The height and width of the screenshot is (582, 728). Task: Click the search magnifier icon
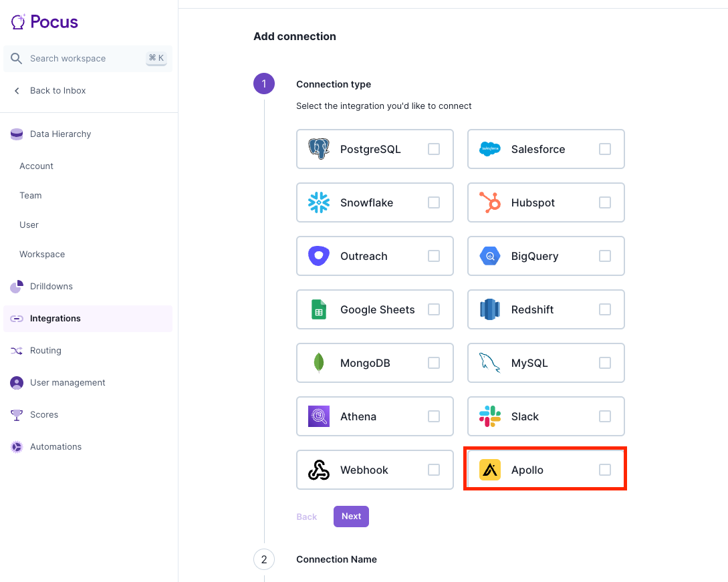coord(16,59)
